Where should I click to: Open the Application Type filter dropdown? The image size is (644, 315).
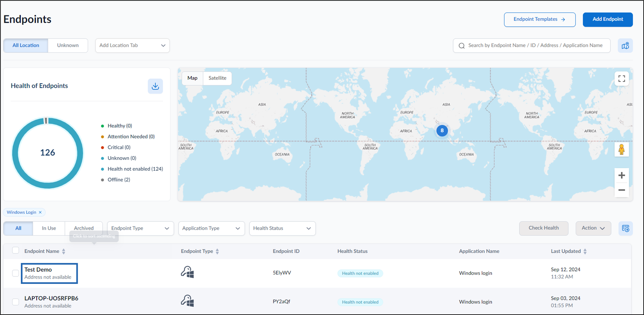point(211,228)
